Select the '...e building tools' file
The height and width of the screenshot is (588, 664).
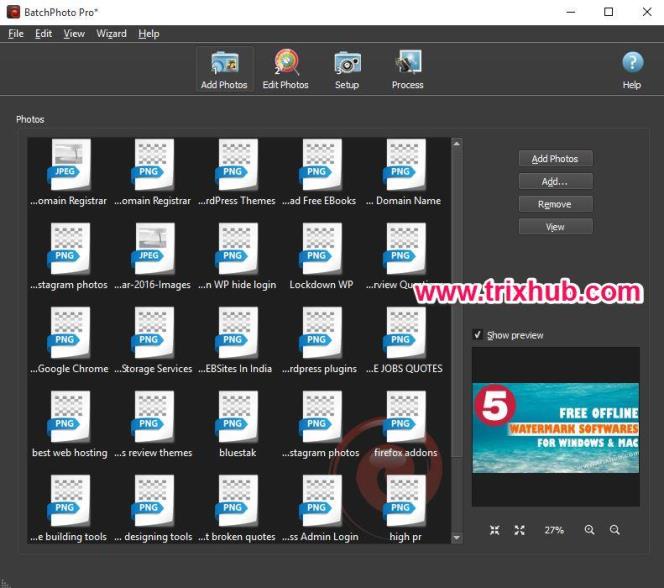pos(69,509)
